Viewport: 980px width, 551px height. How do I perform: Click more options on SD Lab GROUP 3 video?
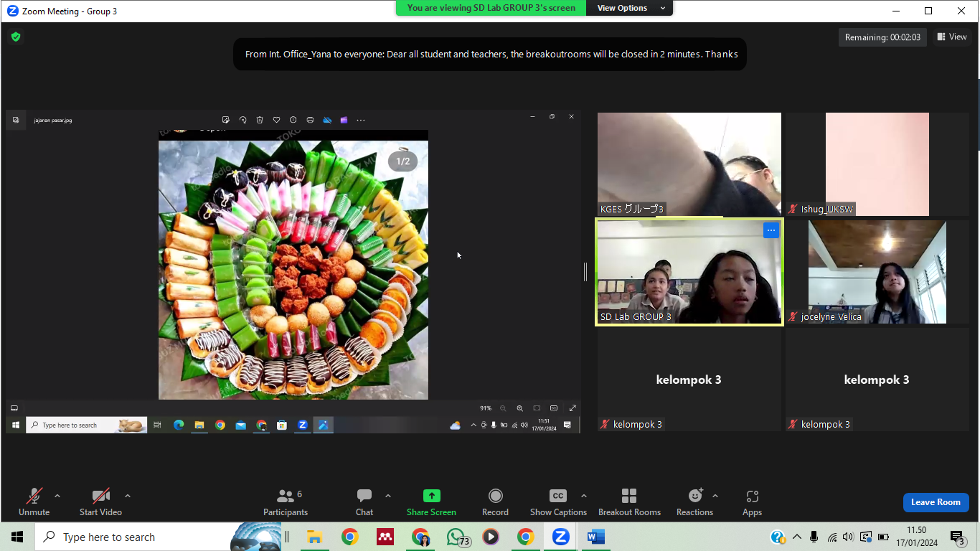[771, 230]
